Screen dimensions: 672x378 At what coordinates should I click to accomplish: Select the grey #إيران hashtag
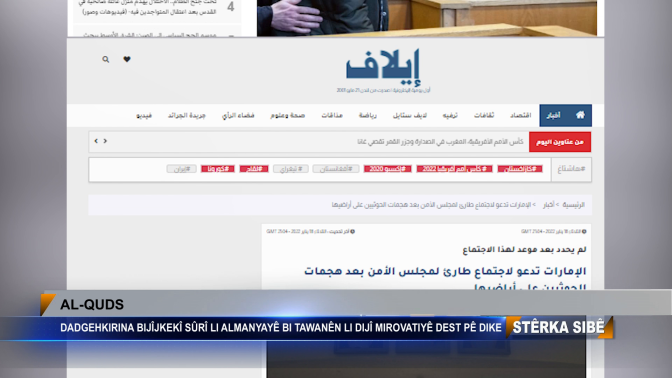coord(181,169)
